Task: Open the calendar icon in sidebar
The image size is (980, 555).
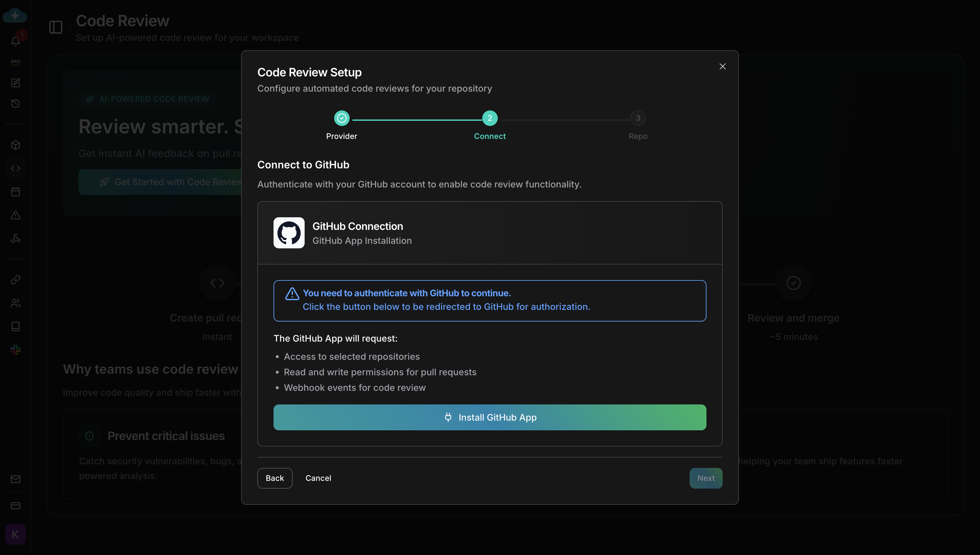Action: (15, 192)
